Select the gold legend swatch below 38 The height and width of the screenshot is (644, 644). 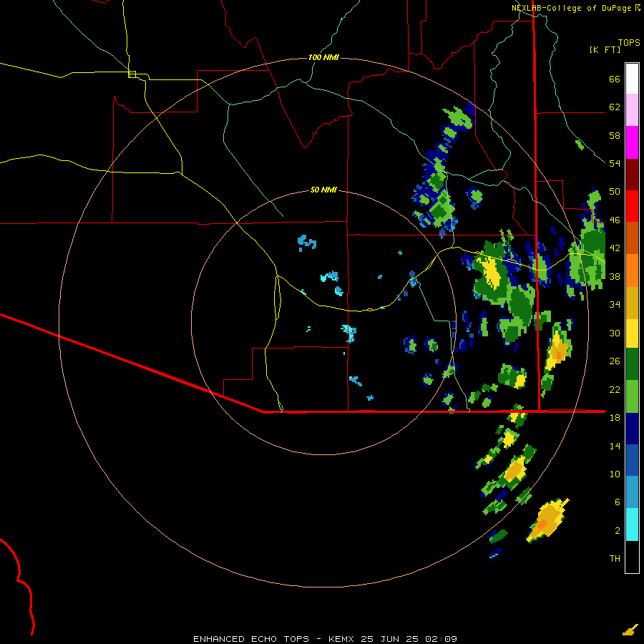(632, 303)
